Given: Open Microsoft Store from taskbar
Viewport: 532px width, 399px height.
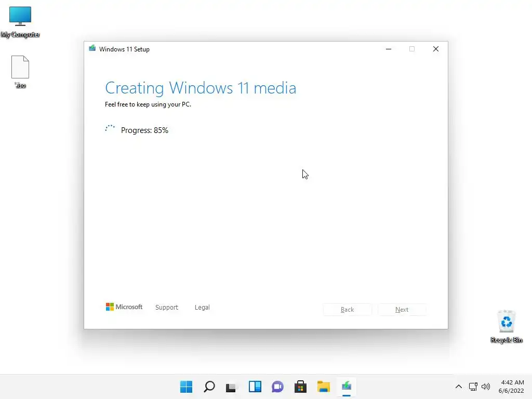Looking at the screenshot, I should tap(300, 387).
